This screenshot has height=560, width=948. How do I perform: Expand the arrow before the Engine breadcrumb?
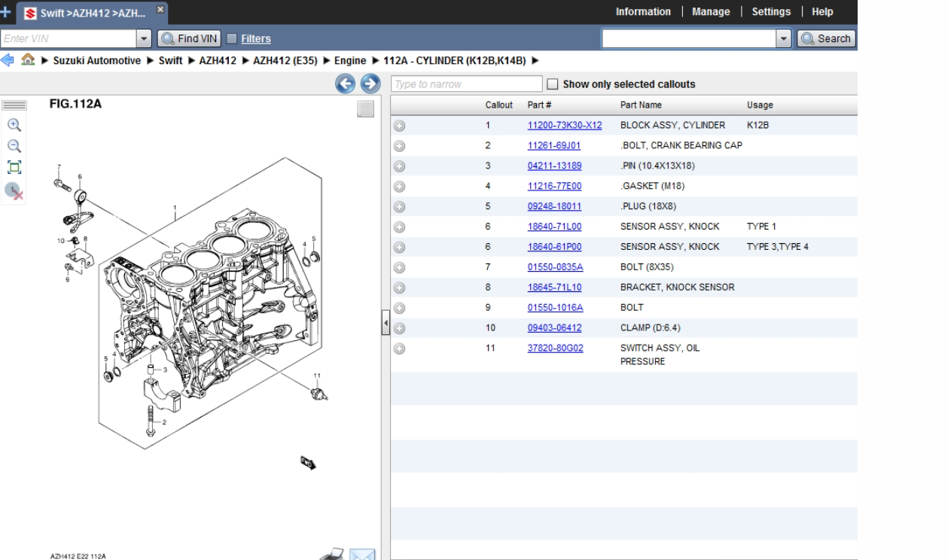[x=328, y=61]
